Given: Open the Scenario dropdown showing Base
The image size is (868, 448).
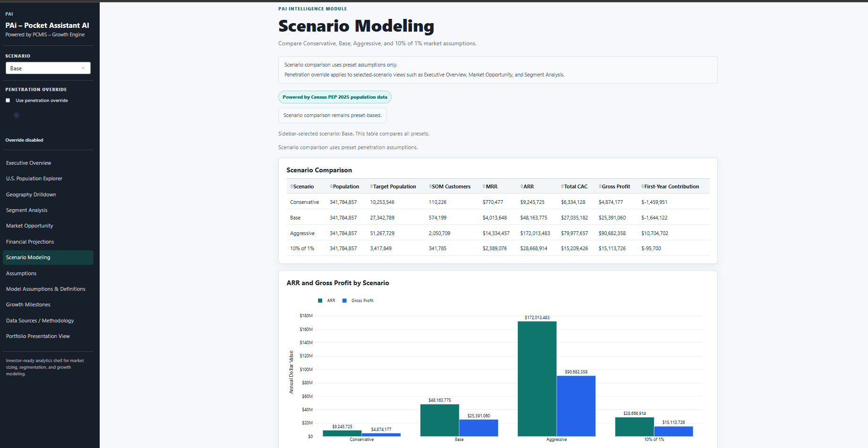Looking at the screenshot, I should 48,68.
